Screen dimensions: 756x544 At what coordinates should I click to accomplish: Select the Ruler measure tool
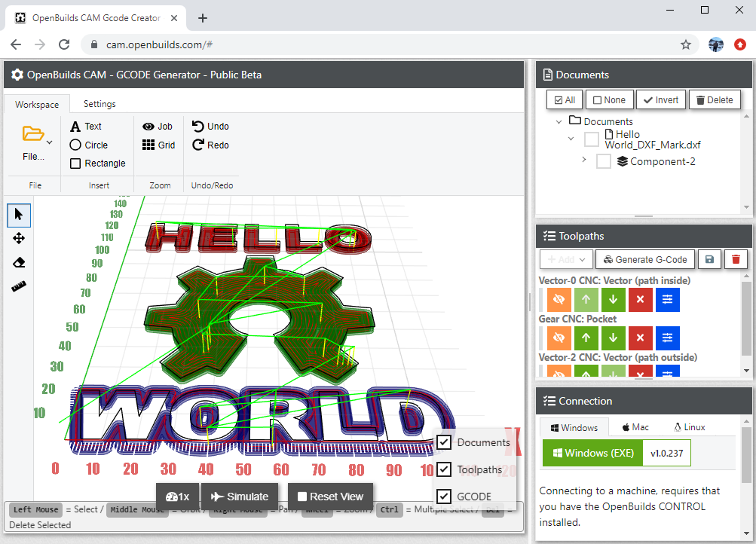point(19,286)
